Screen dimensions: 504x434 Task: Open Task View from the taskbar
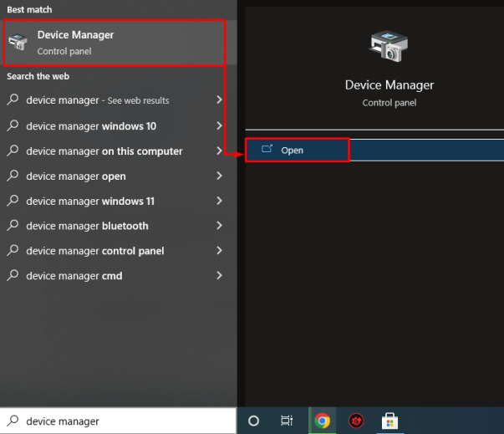[287, 421]
